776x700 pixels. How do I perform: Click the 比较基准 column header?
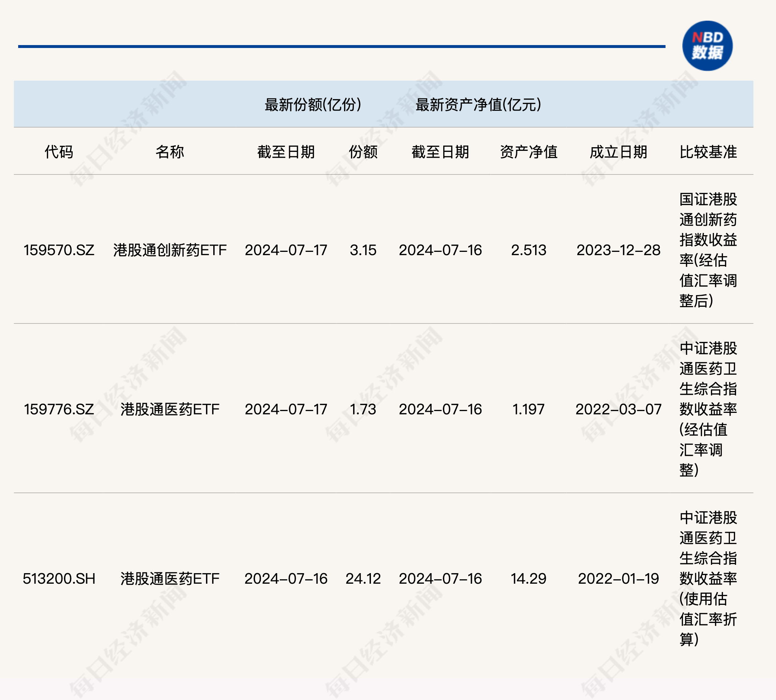pyautogui.click(x=708, y=152)
